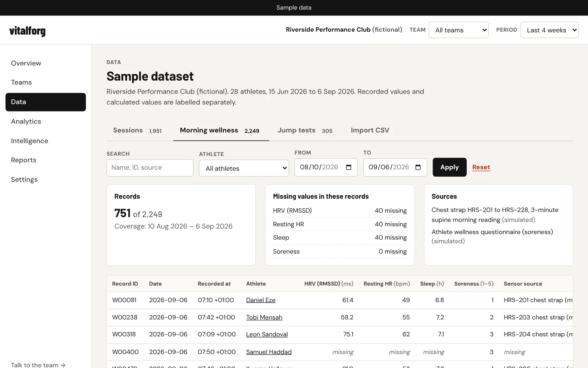Click the Soreness (1–5) column header
Viewport: 588px width, 368px height.
(474, 284)
